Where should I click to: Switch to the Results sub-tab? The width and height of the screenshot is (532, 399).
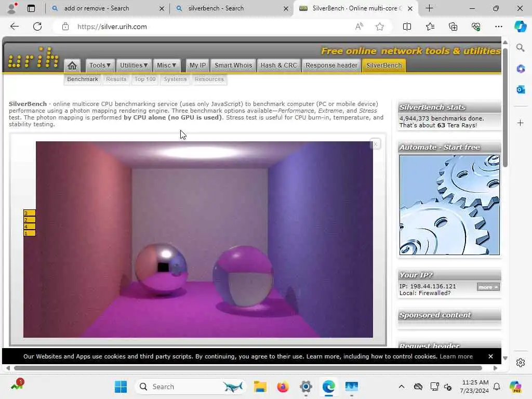coord(116,79)
